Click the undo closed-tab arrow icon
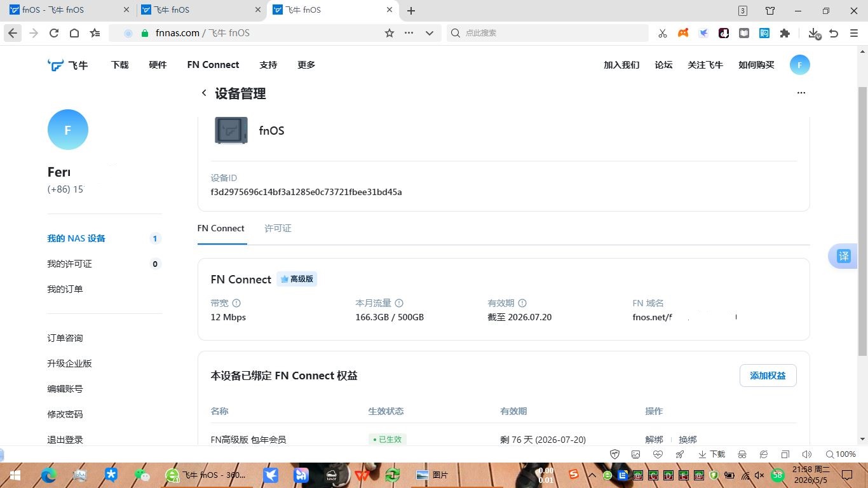The height and width of the screenshot is (488, 868). [834, 33]
